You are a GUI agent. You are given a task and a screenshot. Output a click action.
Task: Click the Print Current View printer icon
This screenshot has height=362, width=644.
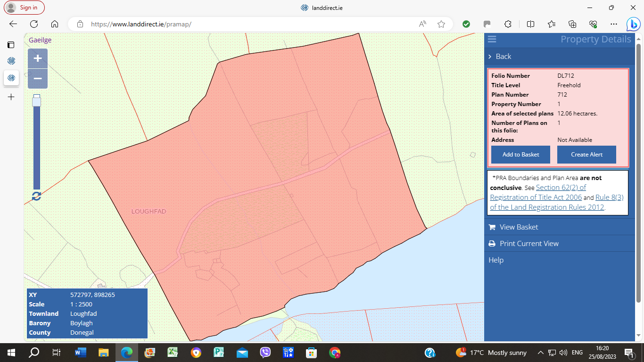pyautogui.click(x=492, y=244)
